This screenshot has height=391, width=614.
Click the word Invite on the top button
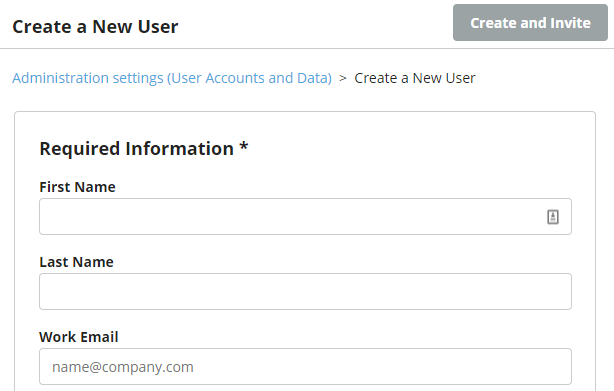pos(570,23)
